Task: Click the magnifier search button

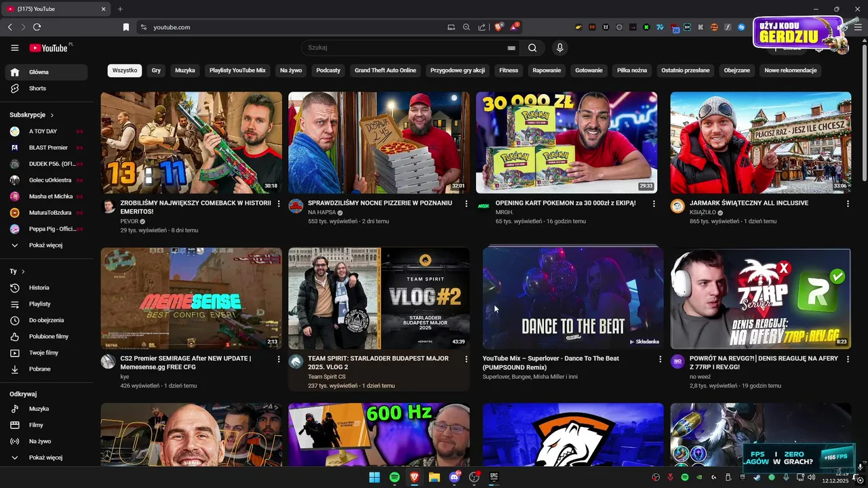Action: coord(532,47)
